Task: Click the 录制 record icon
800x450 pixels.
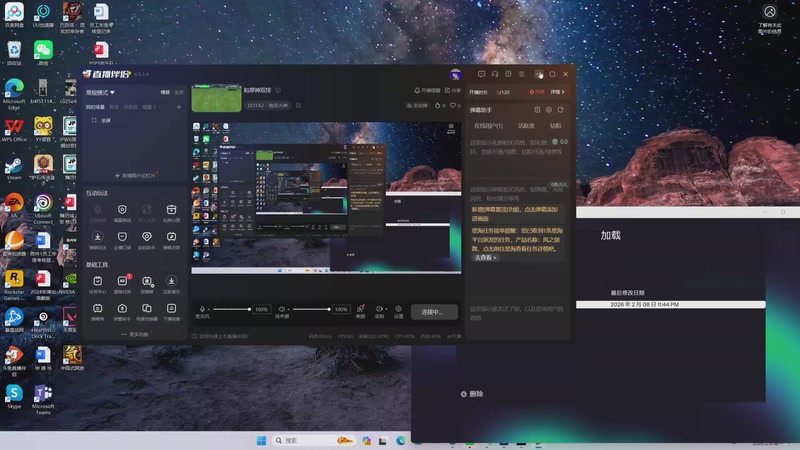Action: pyautogui.click(x=379, y=309)
